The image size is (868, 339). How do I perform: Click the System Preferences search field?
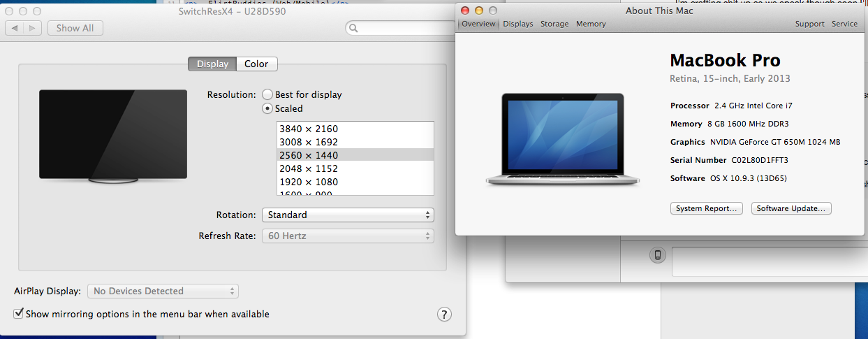coord(401,29)
